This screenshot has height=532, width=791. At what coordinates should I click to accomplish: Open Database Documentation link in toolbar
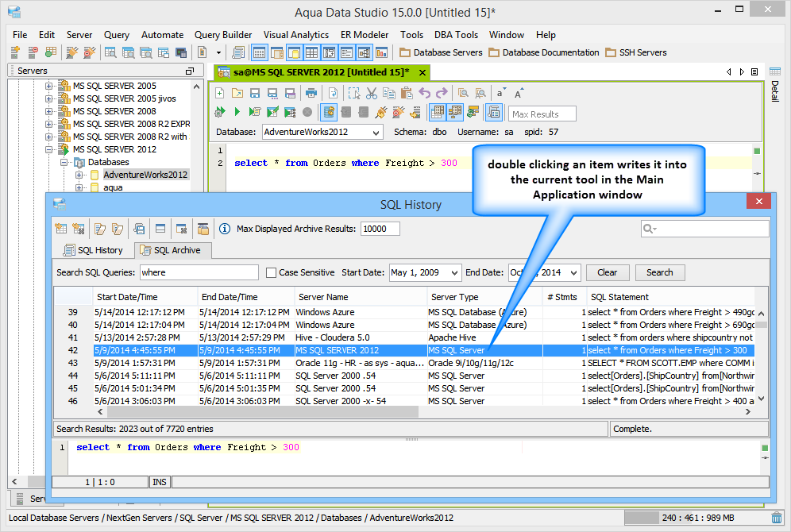click(x=544, y=52)
